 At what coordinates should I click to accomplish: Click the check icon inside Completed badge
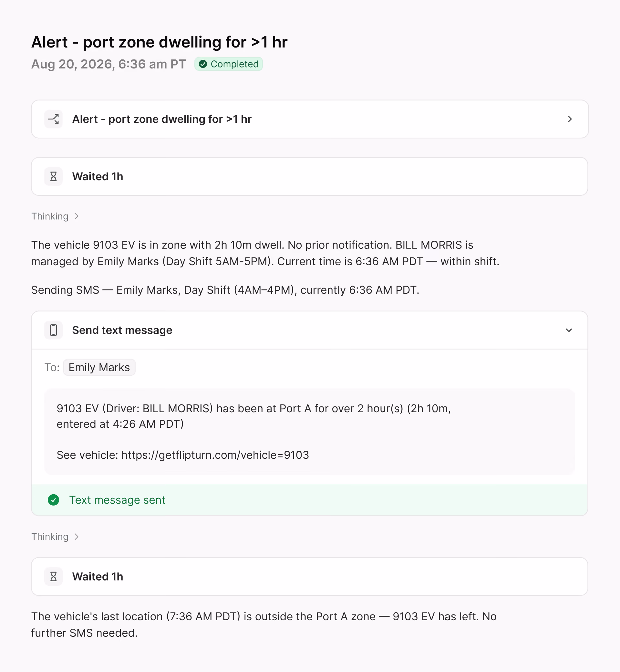203,64
